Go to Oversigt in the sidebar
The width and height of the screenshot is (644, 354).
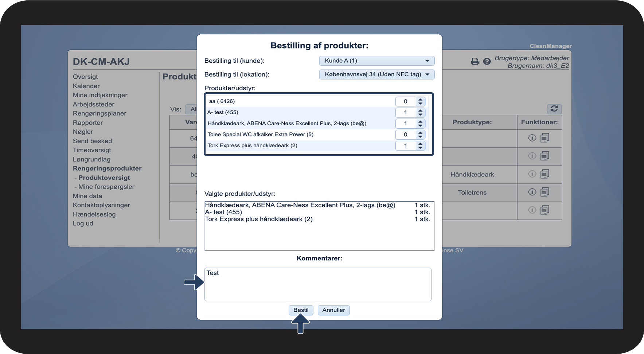coord(85,77)
